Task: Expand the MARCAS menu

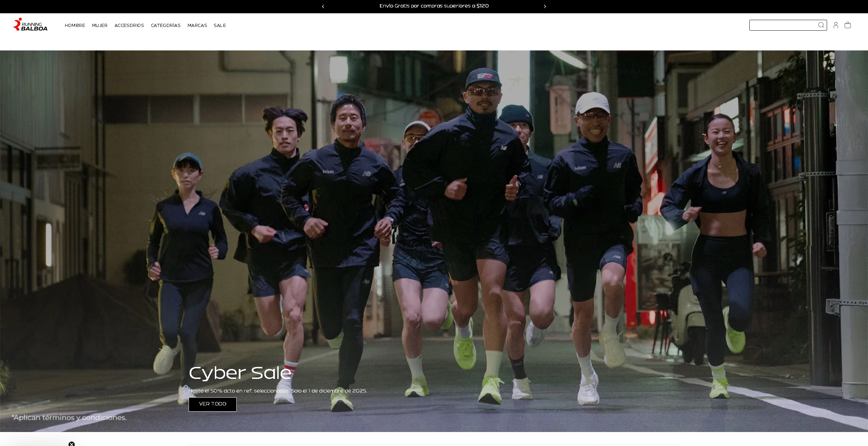Action: click(197, 26)
